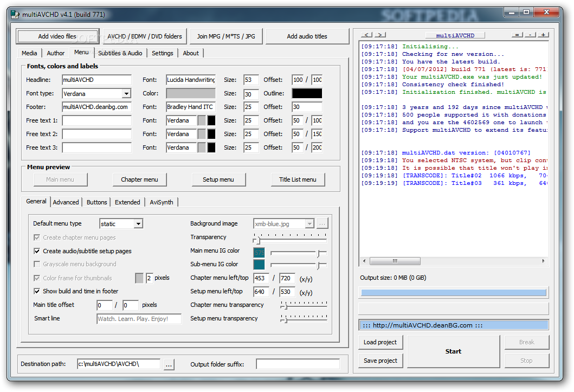Click the log panel minus button
574x392 pixels.
coord(530,35)
